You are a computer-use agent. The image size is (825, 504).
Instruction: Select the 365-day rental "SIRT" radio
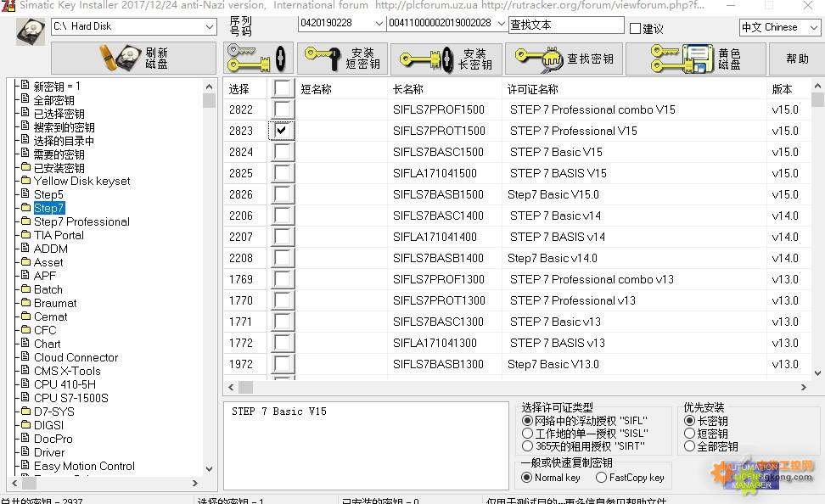(x=527, y=445)
